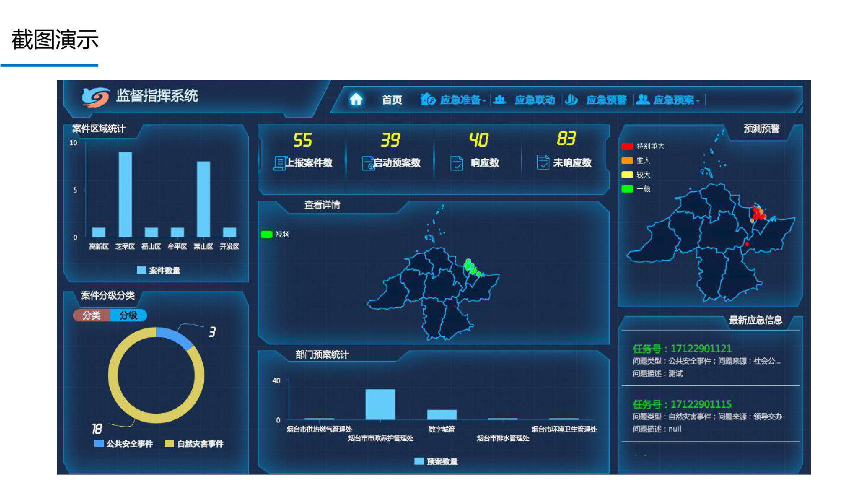Open task 任务号：17122901121
Viewport: 868px width, 488px height.
pos(682,348)
